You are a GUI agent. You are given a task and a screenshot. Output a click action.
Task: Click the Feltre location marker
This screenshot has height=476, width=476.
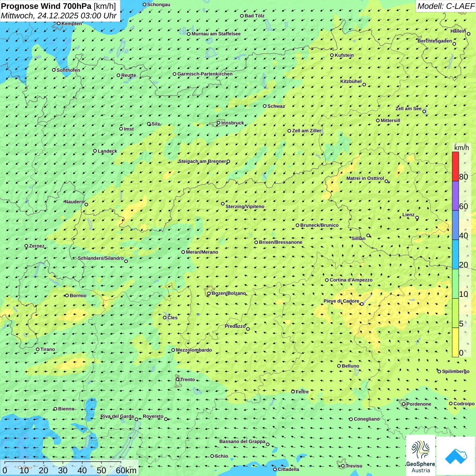tap(293, 392)
